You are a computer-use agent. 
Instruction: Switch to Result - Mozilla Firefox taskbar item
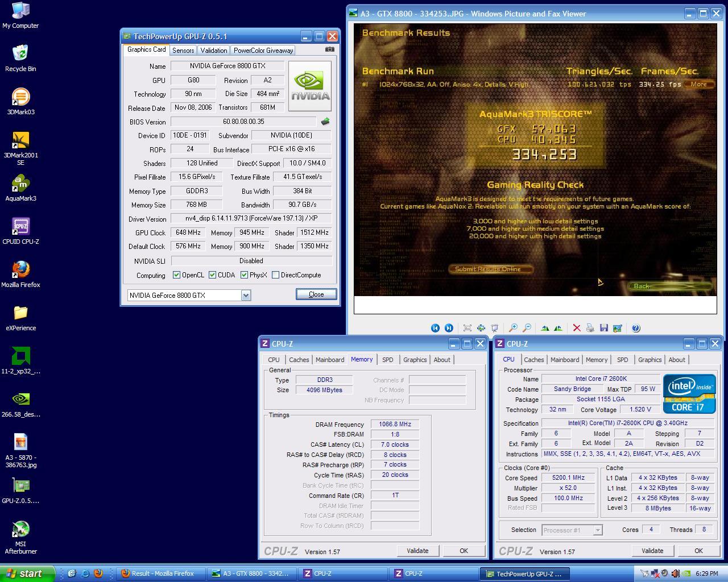[x=162, y=573]
